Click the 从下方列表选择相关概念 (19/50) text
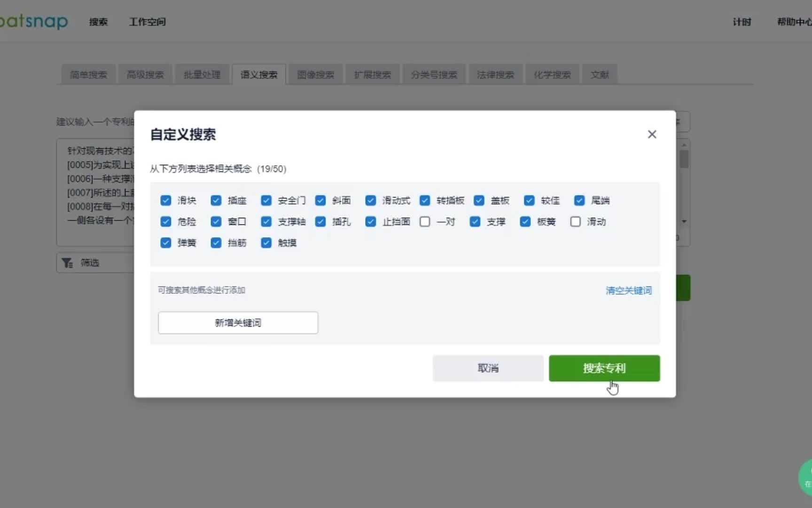This screenshot has height=508, width=812. coord(218,169)
